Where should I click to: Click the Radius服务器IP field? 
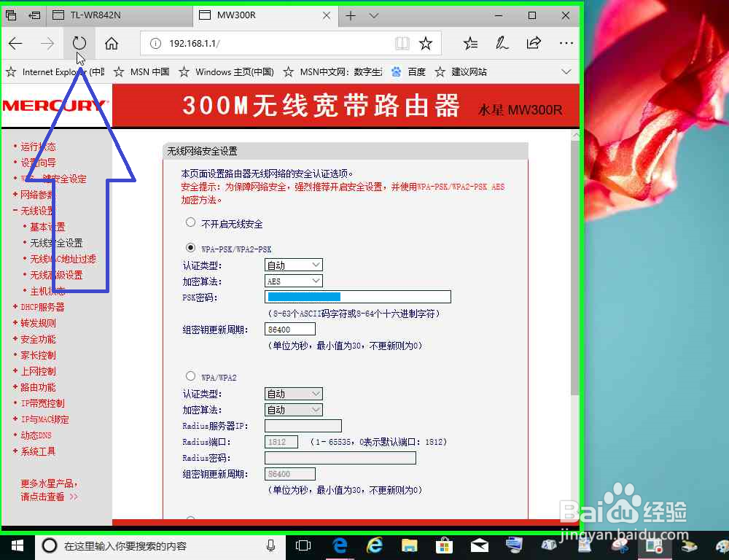[303, 426]
